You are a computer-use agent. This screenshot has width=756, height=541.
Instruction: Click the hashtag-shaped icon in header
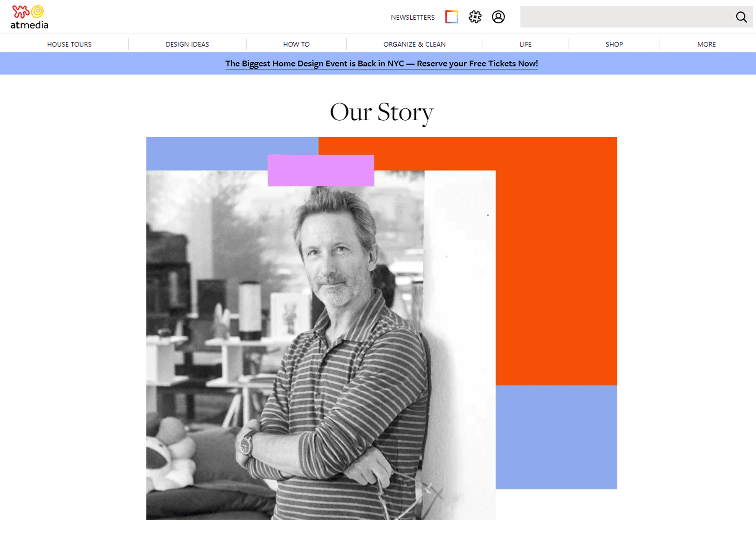(475, 17)
